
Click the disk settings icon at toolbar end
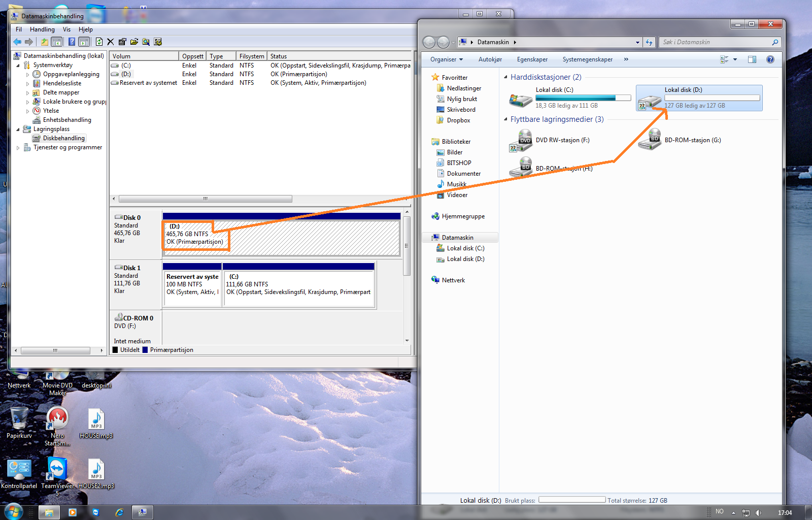(x=158, y=42)
